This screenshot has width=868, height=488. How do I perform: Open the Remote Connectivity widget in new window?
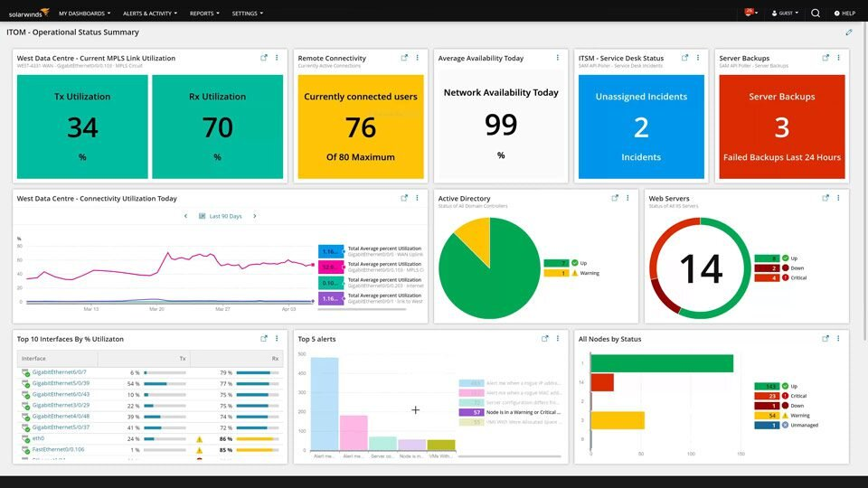[x=405, y=58]
